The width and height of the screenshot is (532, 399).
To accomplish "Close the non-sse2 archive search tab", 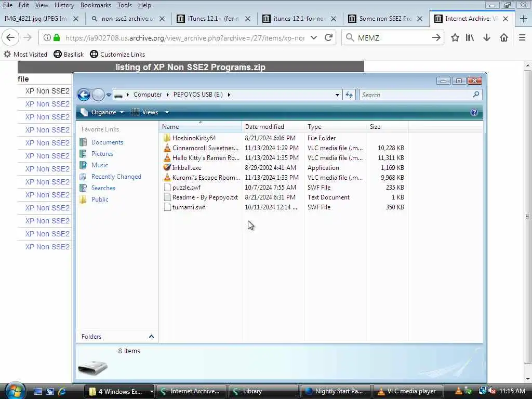I will (162, 19).
